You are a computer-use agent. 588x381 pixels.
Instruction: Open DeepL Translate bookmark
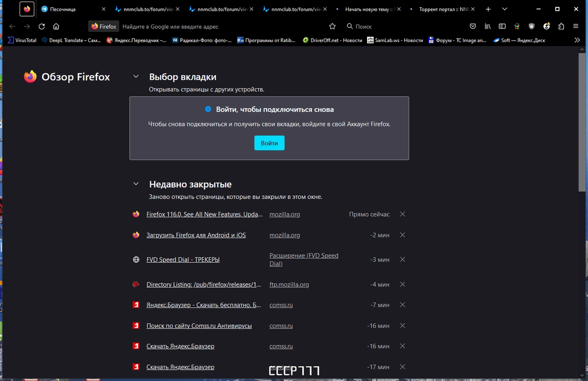point(72,40)
